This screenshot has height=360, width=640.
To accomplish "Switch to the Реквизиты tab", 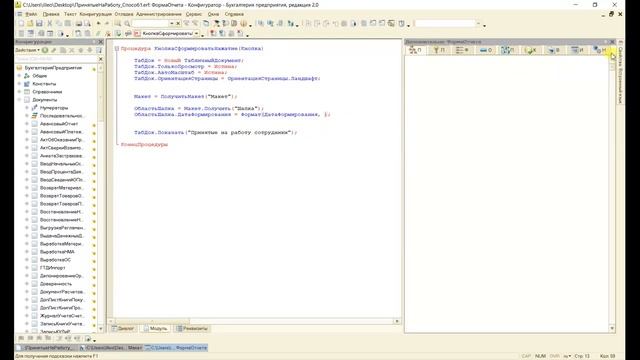I will click(192, 329).
